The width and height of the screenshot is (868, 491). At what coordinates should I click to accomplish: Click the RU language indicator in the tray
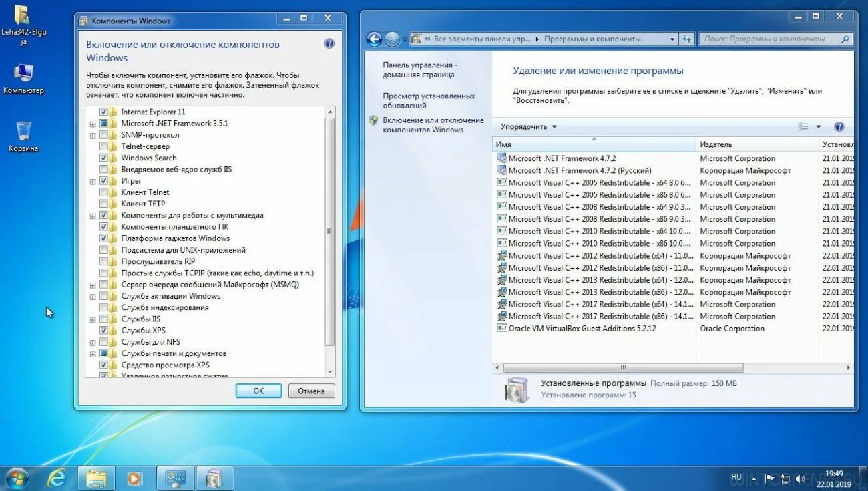pos(736,477)
